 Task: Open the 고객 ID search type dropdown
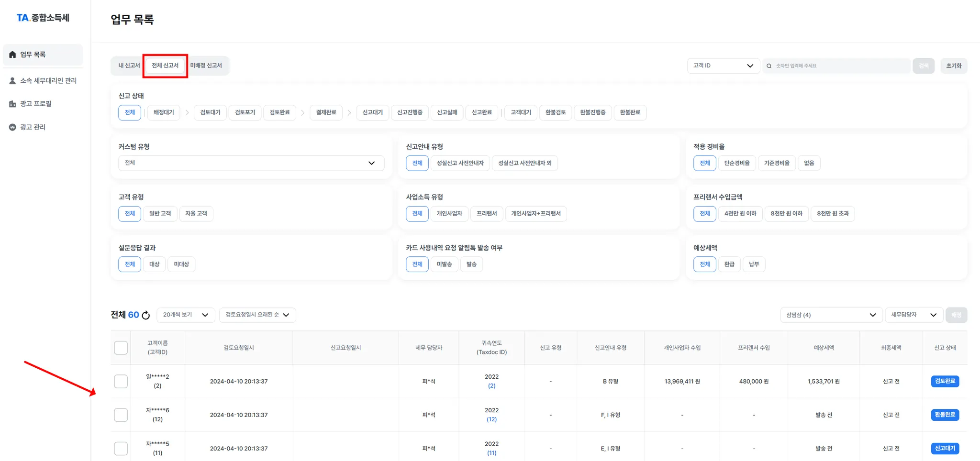pos(723,66)
